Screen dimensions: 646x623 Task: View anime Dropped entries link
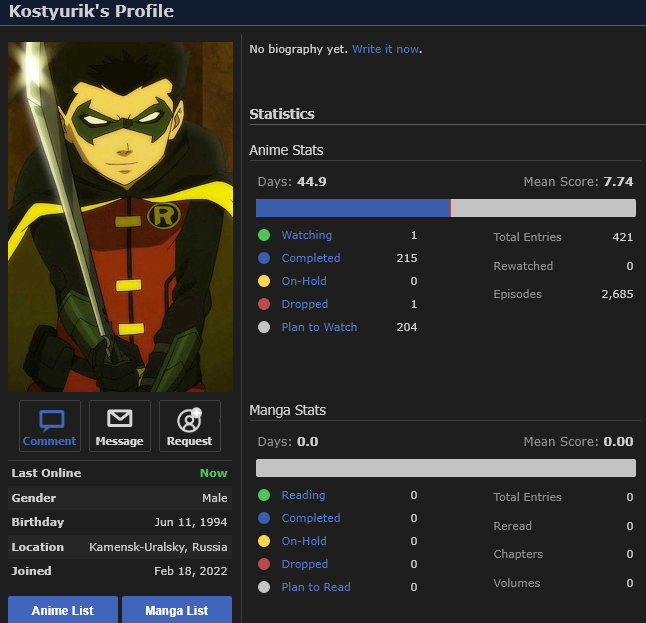coord(304,304)
